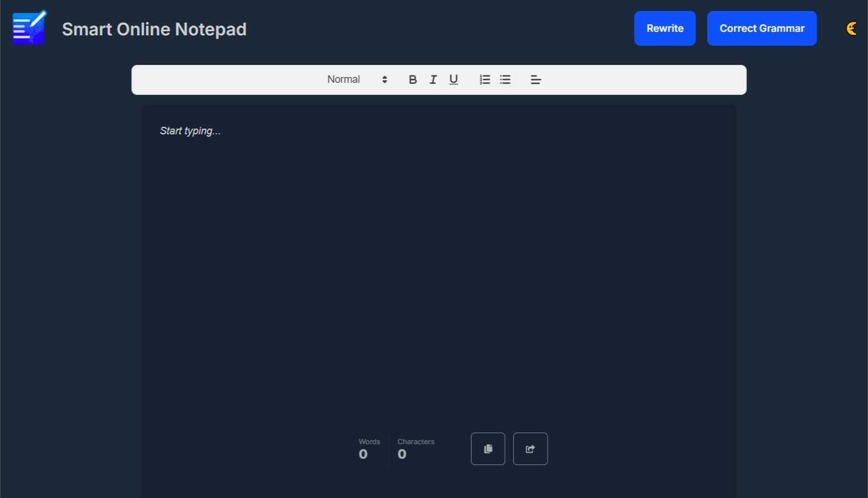The width and height of the screenshot is (868, 498).
Task: Insert a bullet list
Action: point(505,79)
